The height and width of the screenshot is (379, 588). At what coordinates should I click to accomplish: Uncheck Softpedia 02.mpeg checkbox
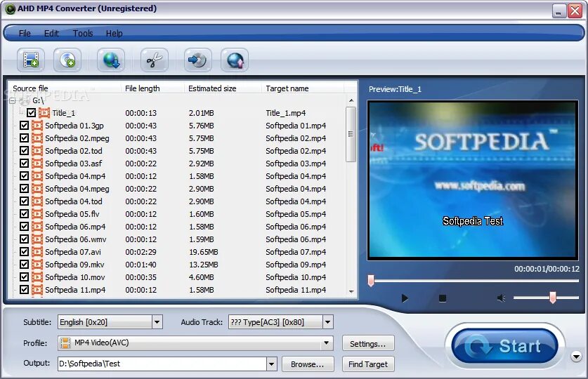coord(24,138)
